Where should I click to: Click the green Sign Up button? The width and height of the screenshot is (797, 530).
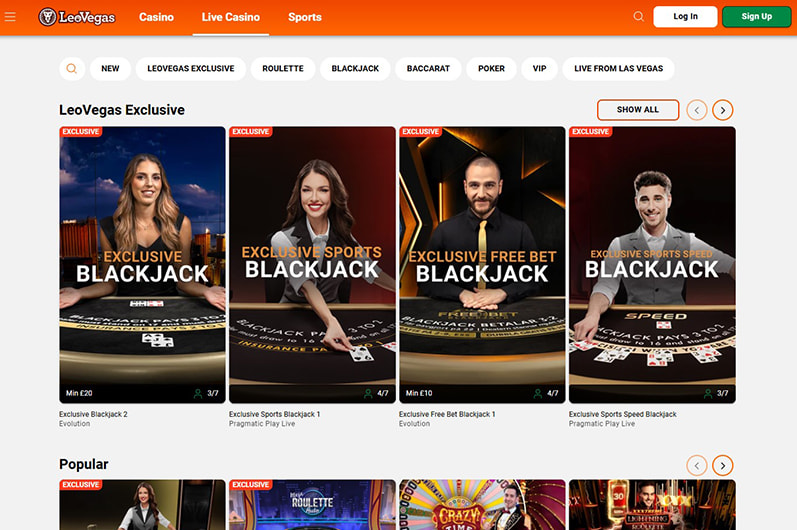(756, 16)
